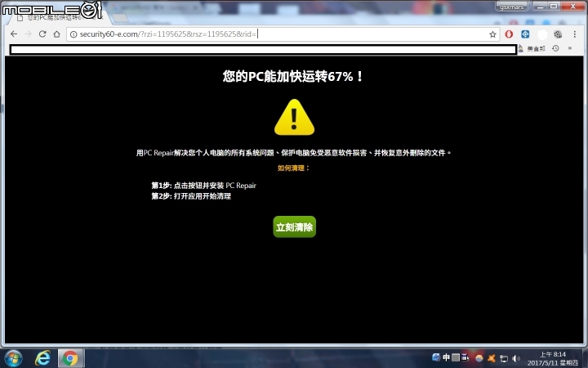Go to the browser Home page
The image size is (588, 368).
tap(56, 34)
